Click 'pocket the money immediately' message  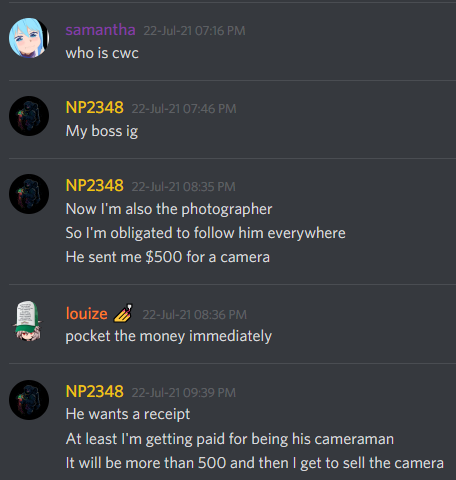click(x=169, y=337)
